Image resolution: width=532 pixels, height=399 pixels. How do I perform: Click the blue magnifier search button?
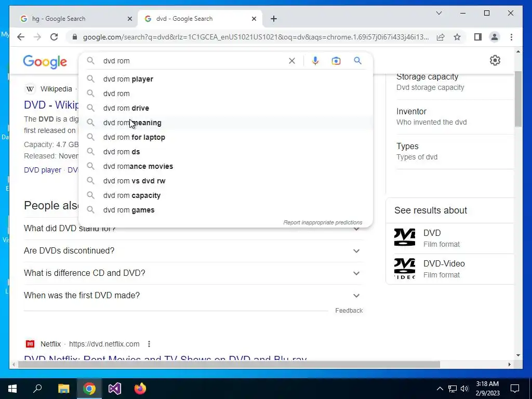click(x=357, y=61)
